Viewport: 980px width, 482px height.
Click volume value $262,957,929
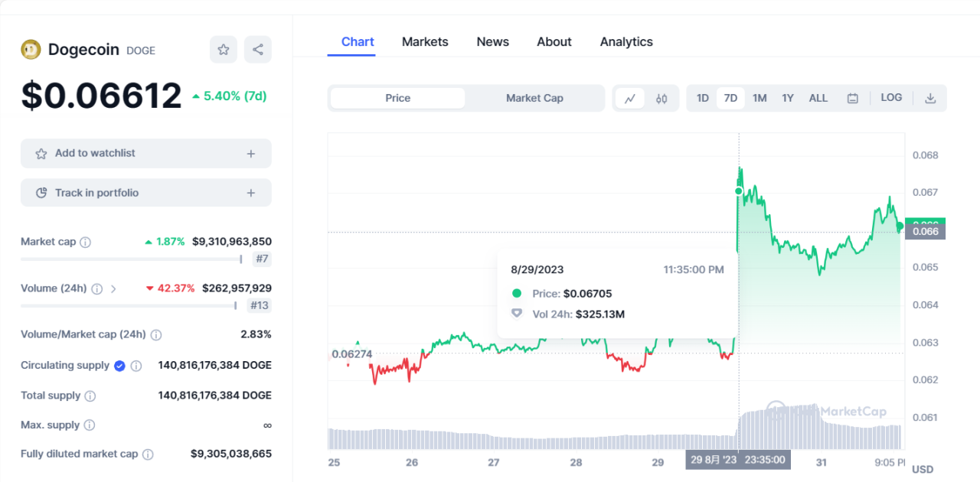(237, 288)
